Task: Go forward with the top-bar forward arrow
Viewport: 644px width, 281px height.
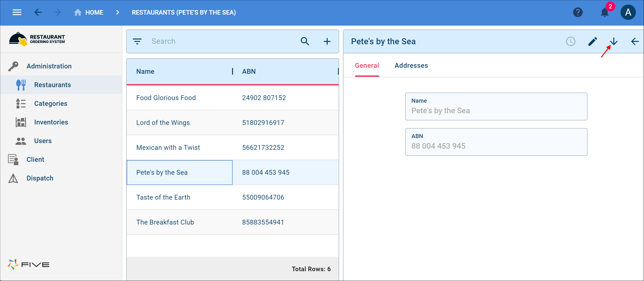Action: (x=57, y=12)
